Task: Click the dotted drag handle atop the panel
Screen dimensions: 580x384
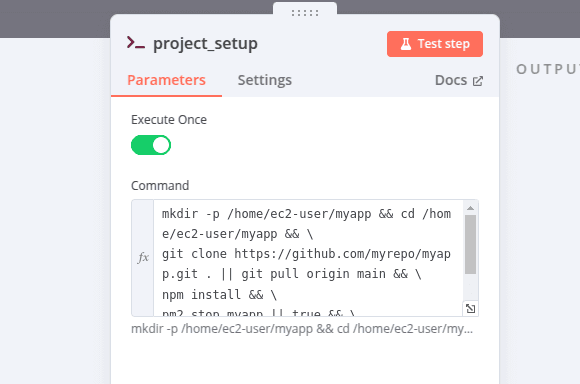Action: coord(305,13)
